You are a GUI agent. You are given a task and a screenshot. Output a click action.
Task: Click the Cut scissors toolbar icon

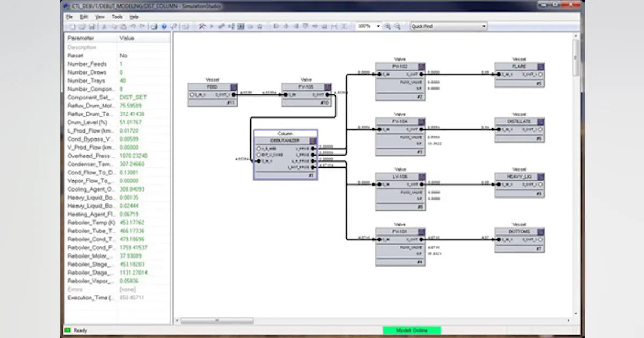(104, 26)
